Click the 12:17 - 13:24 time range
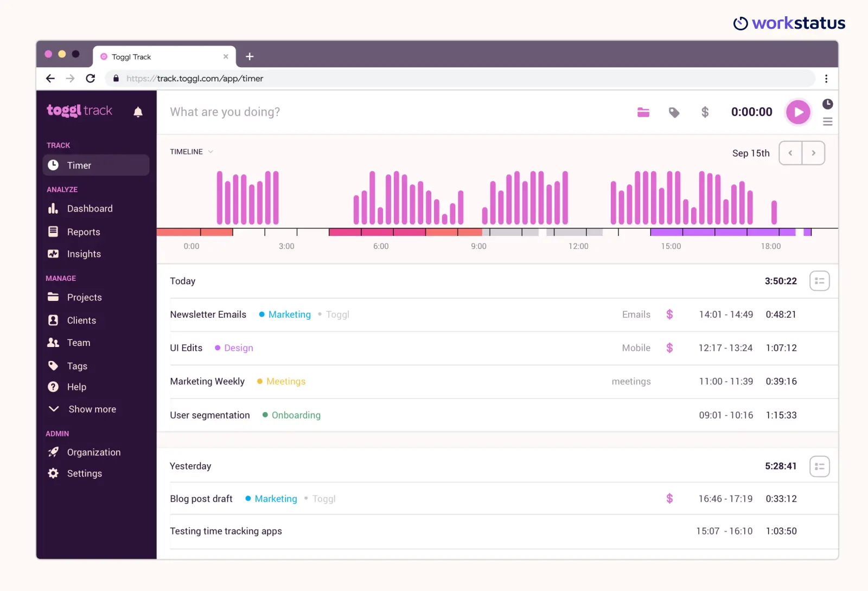 point(725,348)
